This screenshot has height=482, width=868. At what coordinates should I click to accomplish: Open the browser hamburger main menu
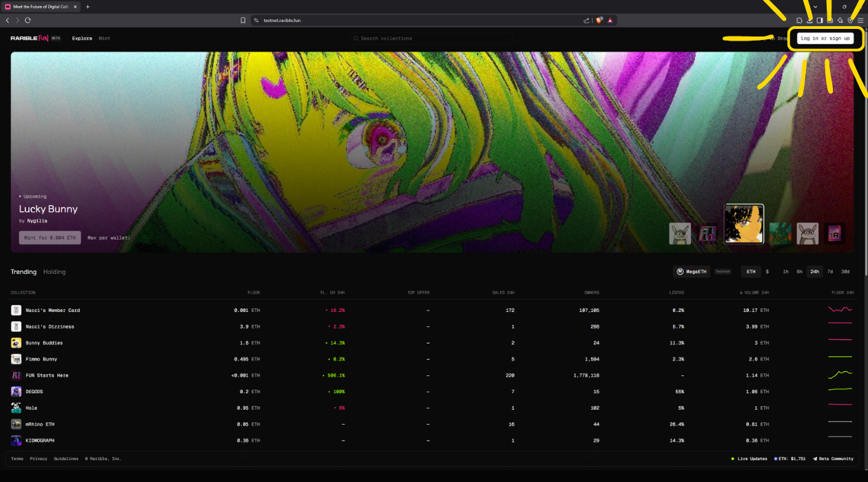tap(860, 21)
